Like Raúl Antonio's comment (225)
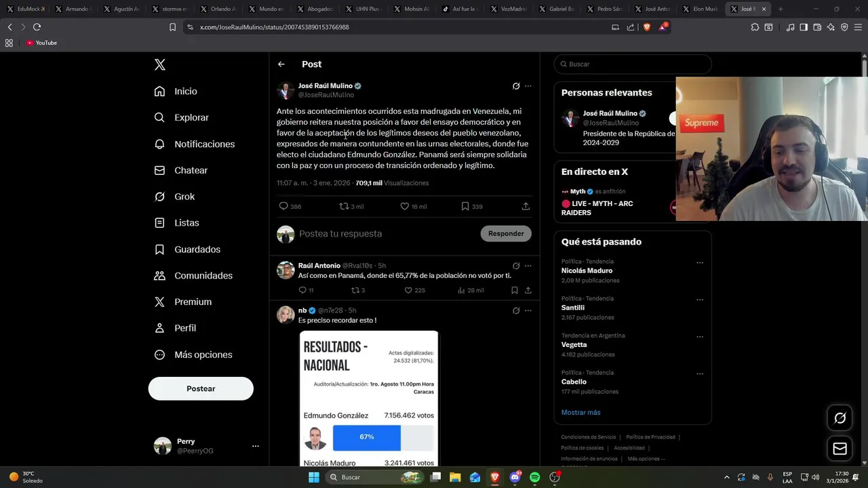 click(x=414, y=290)
